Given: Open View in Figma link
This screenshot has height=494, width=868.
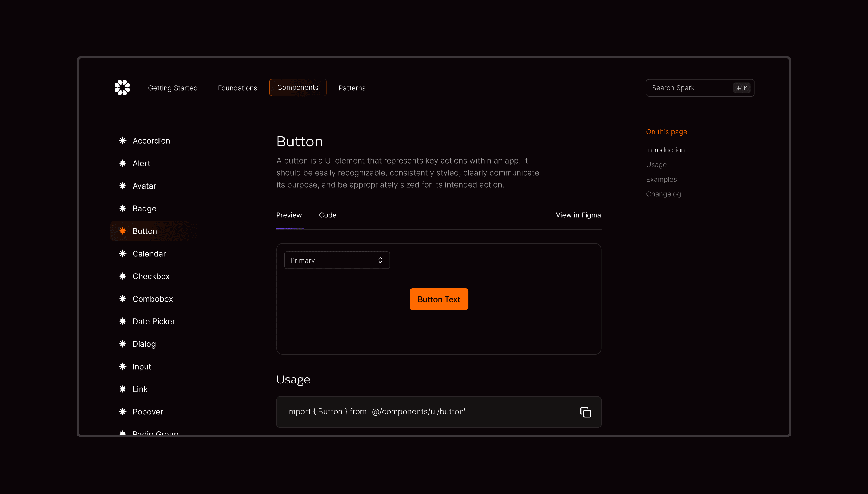Looking at the screenshot, I should point(578,215).
